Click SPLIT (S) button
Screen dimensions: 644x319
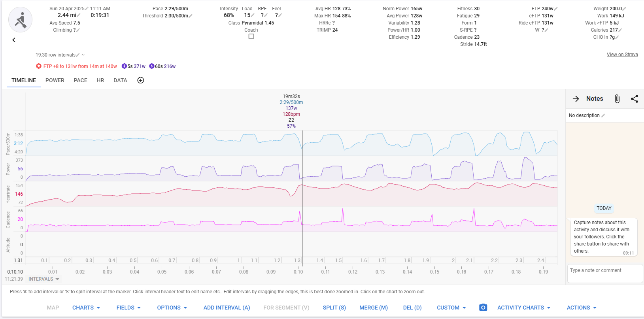tap(334, 308)
